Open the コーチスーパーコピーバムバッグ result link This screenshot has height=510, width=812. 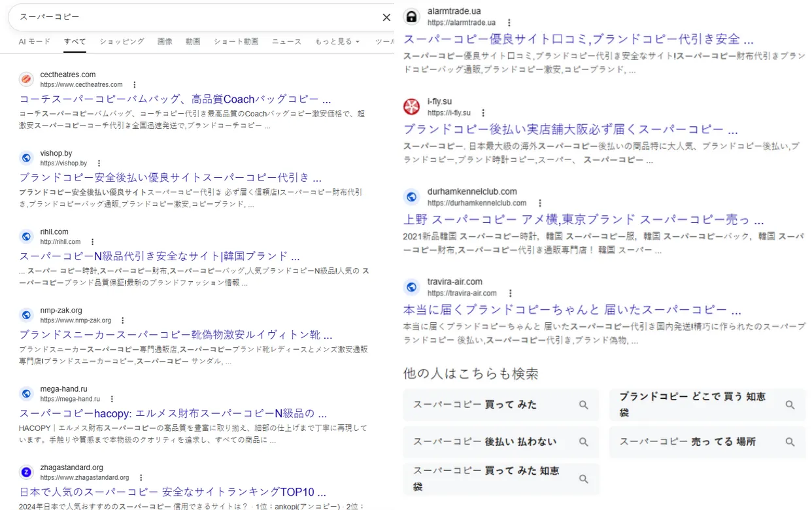(175, 99)
